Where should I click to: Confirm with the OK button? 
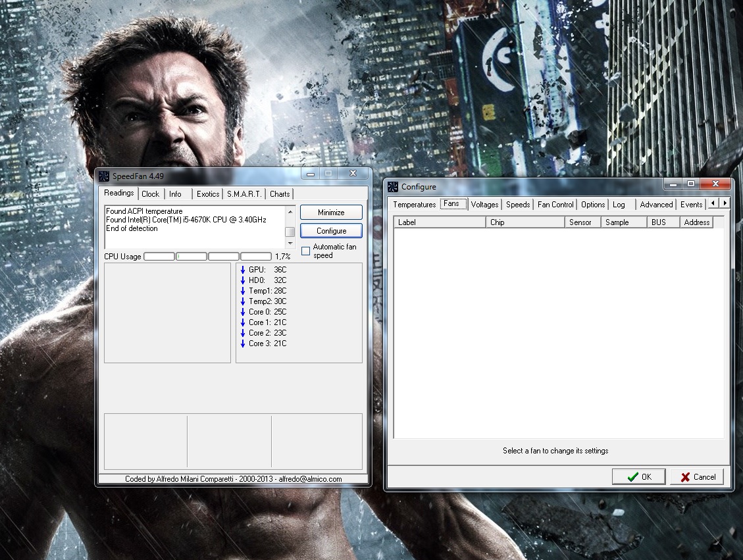[x=639, y=476]
